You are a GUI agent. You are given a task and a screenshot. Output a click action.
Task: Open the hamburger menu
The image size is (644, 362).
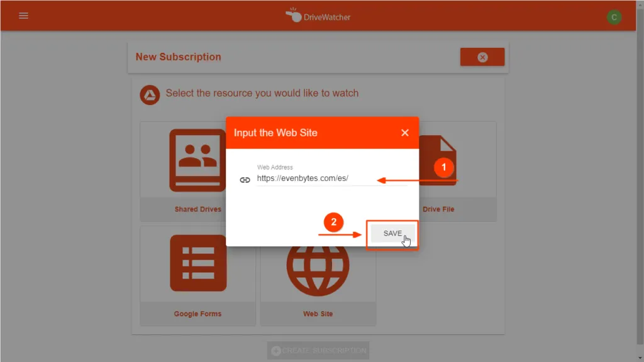23,16
